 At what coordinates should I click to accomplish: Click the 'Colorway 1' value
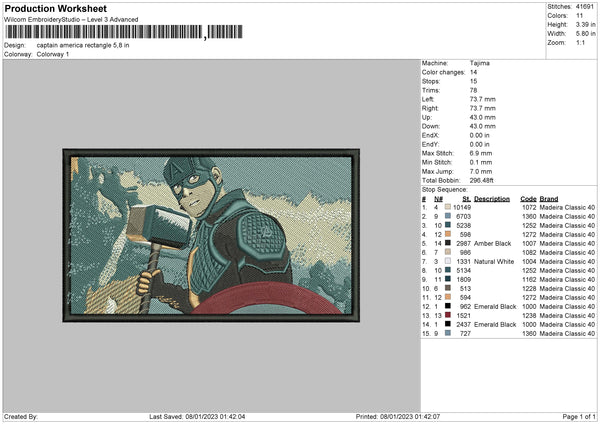pos(53,54)
